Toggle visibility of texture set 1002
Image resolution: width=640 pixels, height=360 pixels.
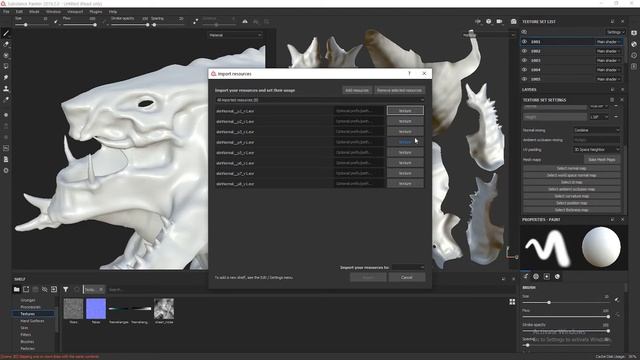point(524,51)
